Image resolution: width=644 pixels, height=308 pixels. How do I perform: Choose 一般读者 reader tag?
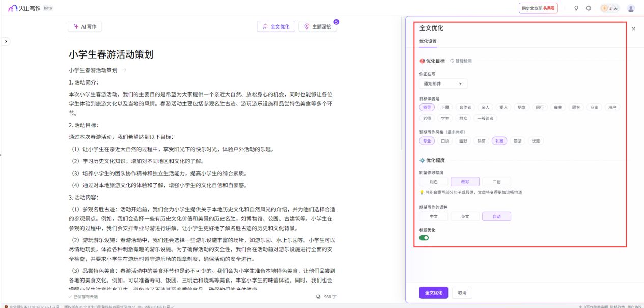[x=485, y=118]
